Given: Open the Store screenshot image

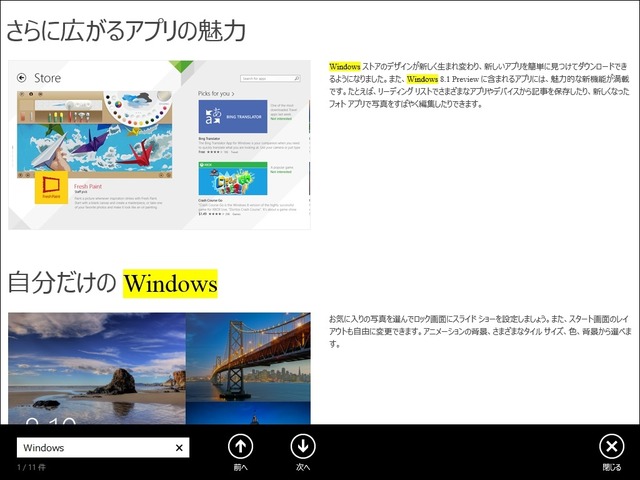Looking at the screenshot, I should coord(159,145).
